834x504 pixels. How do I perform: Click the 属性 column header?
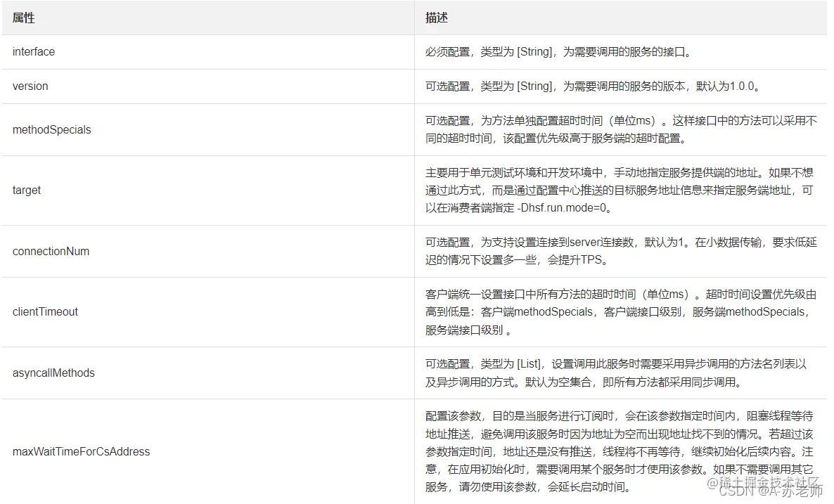[23, 18]
